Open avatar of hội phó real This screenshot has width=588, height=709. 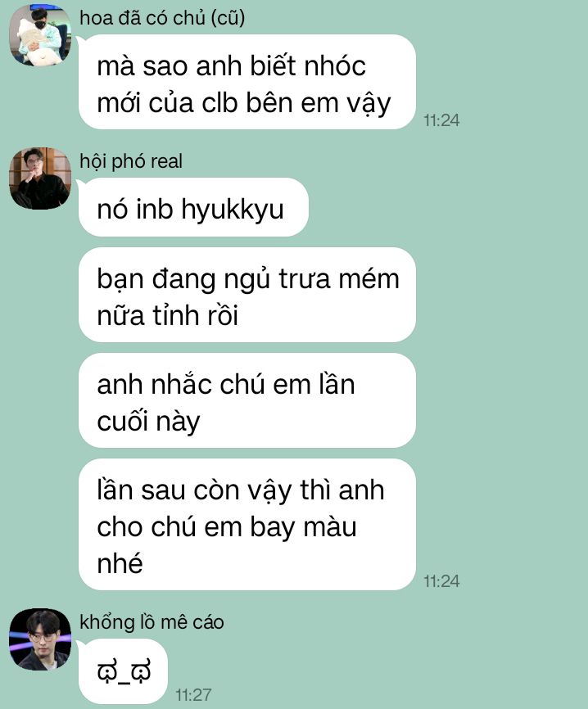40,178
